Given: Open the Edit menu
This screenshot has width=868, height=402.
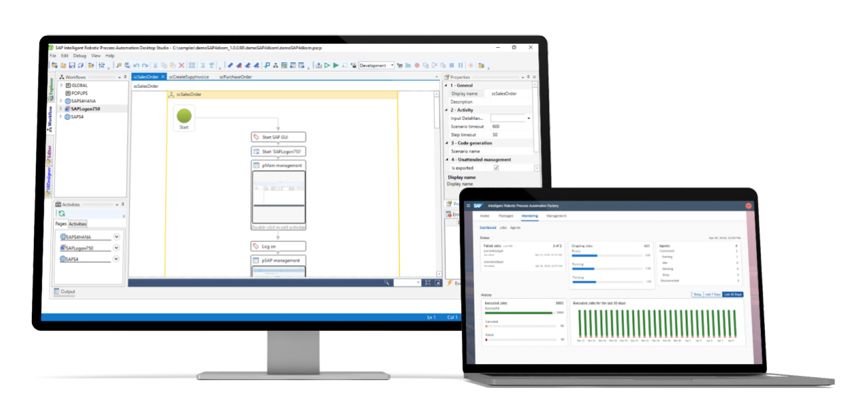Looking at the screenshot, I should coord(64,56).
